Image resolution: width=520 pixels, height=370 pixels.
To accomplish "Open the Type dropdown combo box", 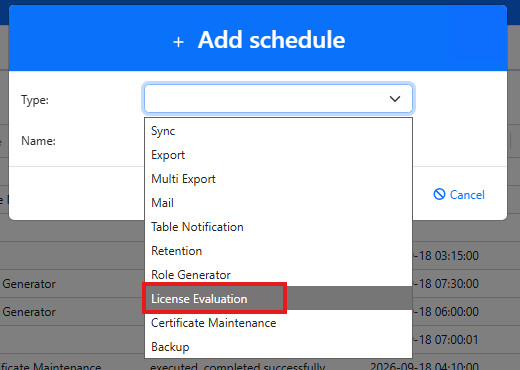I will 278,99.
